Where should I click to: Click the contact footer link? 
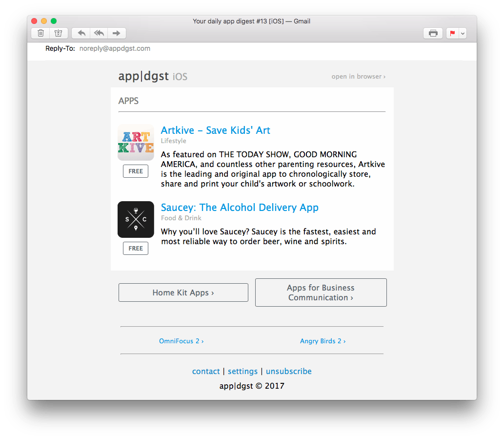click(206, 372)
